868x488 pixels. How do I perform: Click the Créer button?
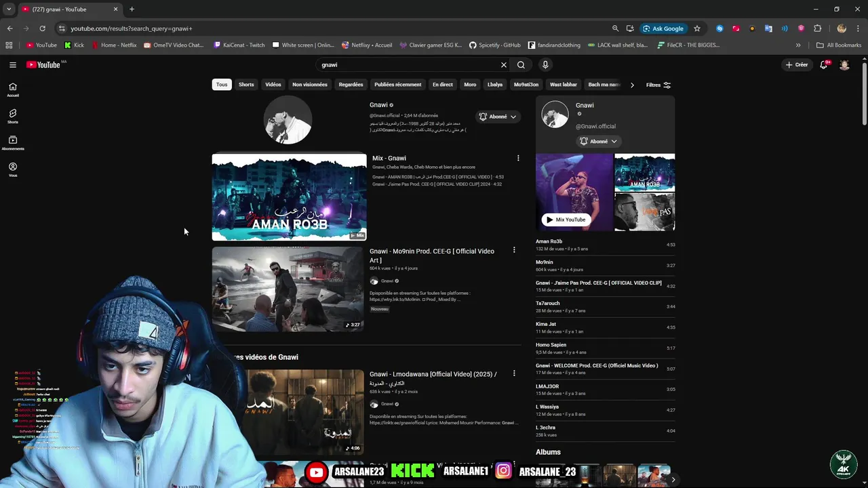pyautogui.click(x=797, y=65)
